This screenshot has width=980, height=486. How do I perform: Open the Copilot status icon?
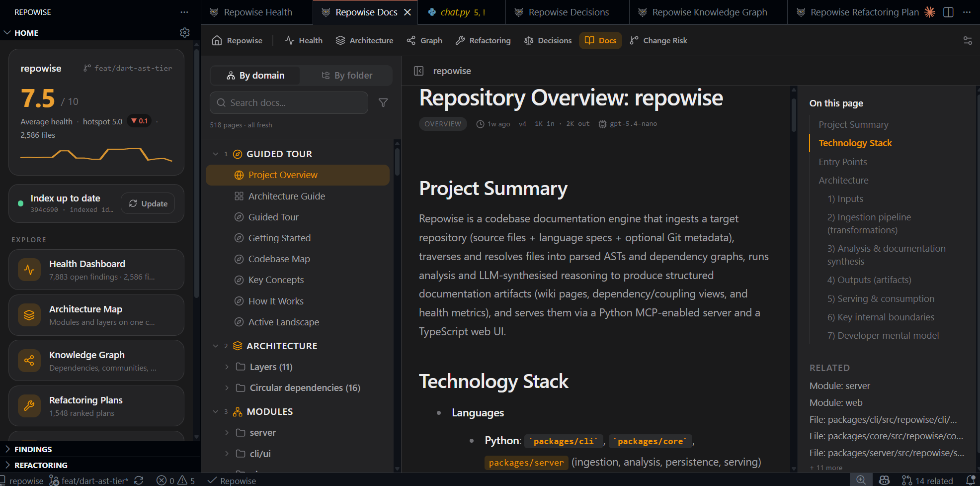884,480
